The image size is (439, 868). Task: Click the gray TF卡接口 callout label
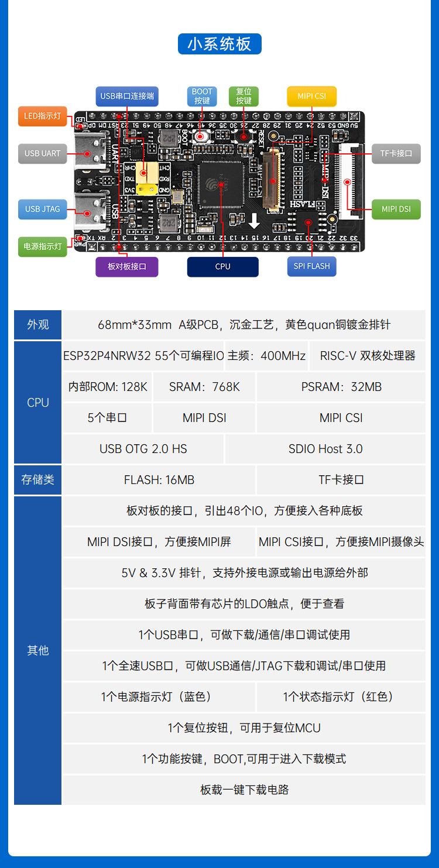coord(396,153)
